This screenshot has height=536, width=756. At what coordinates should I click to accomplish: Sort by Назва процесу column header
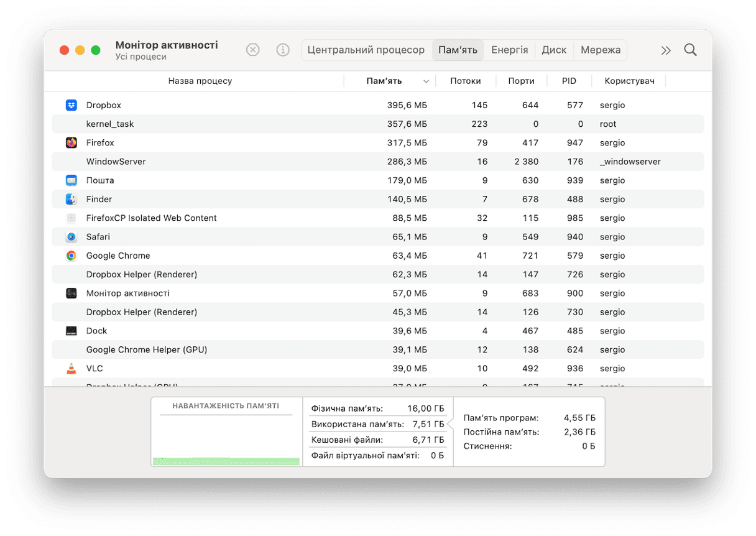[200, 81]
